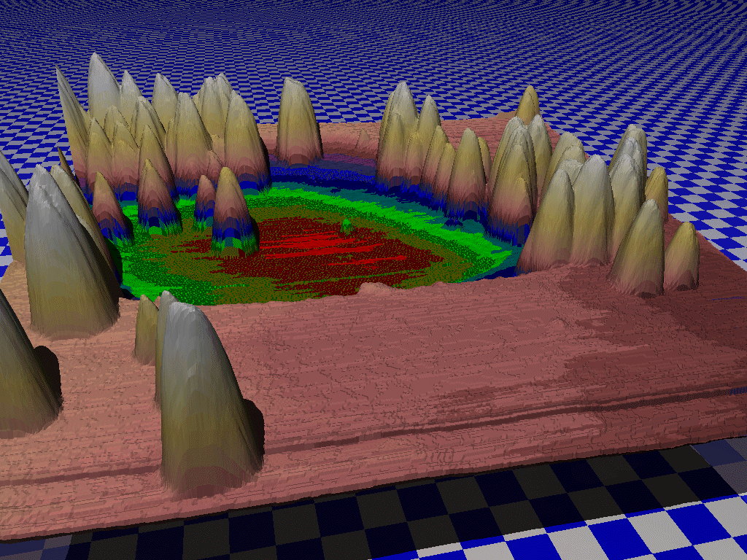Click the dark streaked patch on right plateau
Viewport: 747px width, 560px height.
[584, 365]
